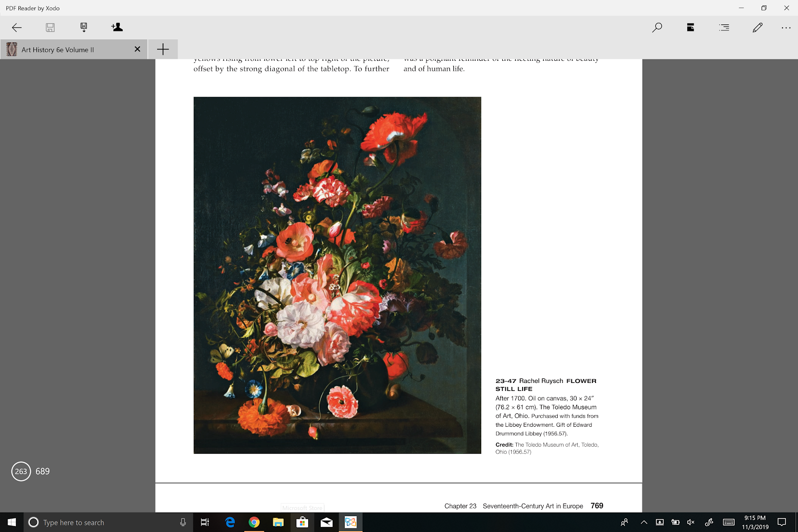The width and height of the screenshot is (798, 532).
Task: Open the more options ellipsis menu
Action: point(786,28)
